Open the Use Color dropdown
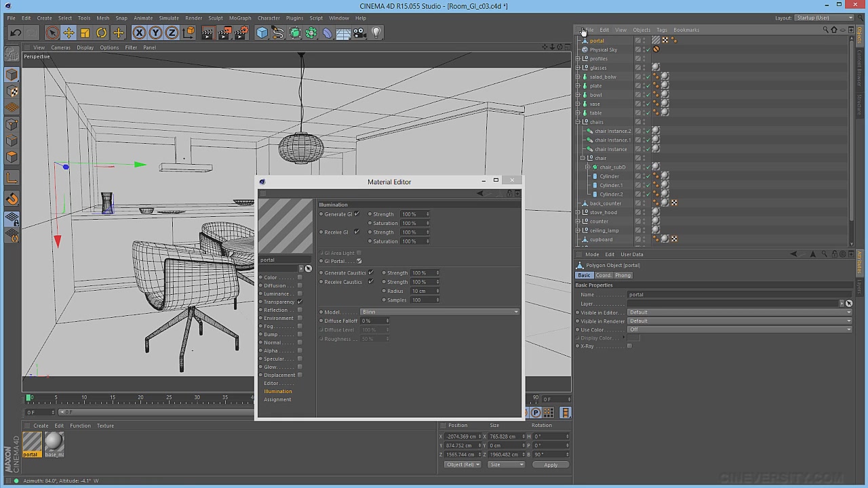The width and height of the screenshot is (868, 488). coord(740,330)
